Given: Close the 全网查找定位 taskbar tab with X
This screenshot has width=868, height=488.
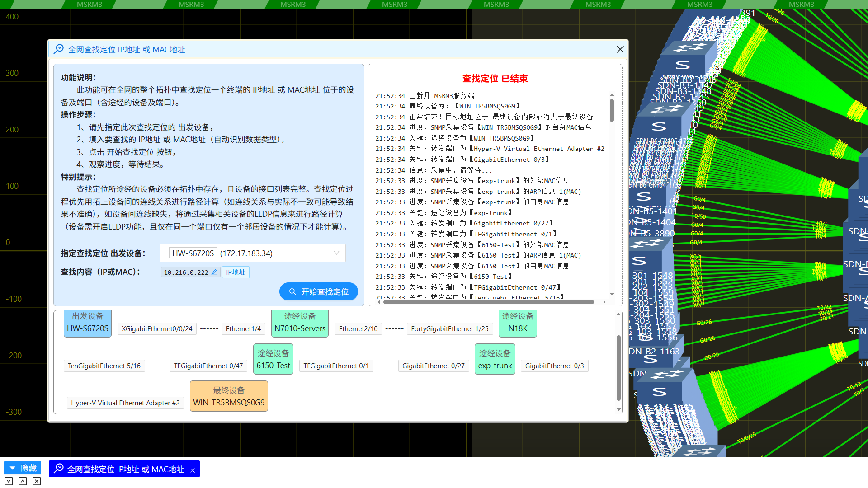Looking at the screenshot, I should [x=193, y=470].
